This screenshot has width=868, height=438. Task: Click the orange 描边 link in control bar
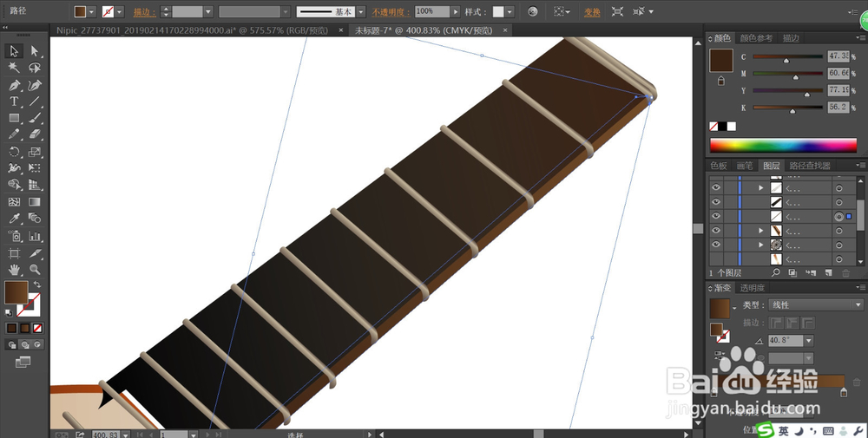click(x=144, y=11)
